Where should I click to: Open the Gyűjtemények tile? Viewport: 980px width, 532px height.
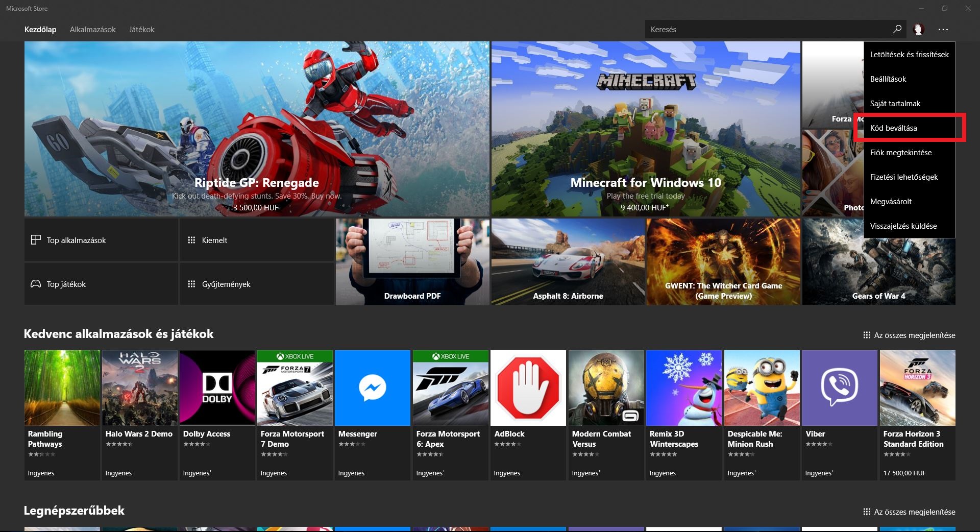(x=256, y=284)
